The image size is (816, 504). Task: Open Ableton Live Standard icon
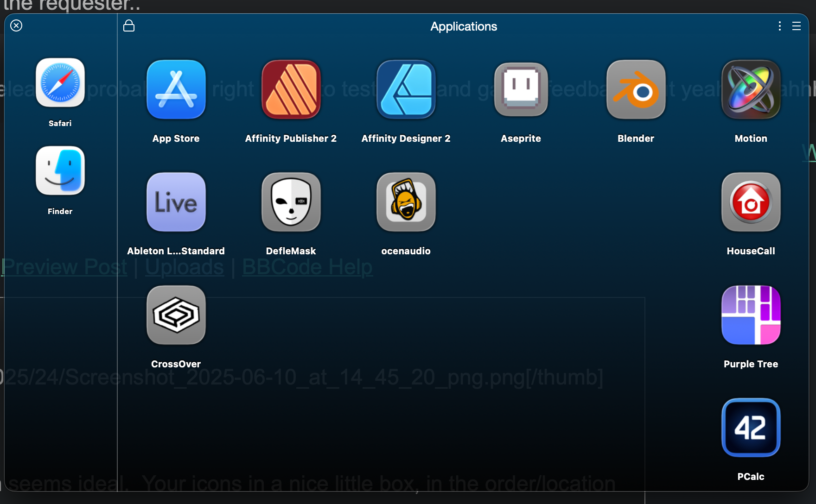coord(176,202)
